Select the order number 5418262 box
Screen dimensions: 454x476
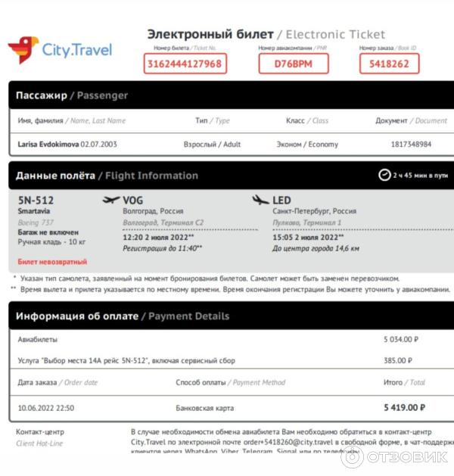click(x=389, y=64)
